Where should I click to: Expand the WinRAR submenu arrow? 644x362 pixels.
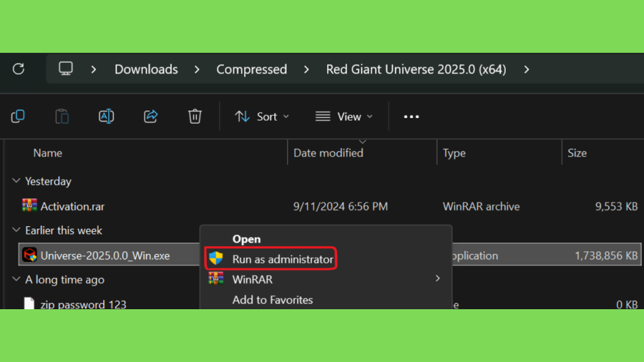click(x=438, y=278)
